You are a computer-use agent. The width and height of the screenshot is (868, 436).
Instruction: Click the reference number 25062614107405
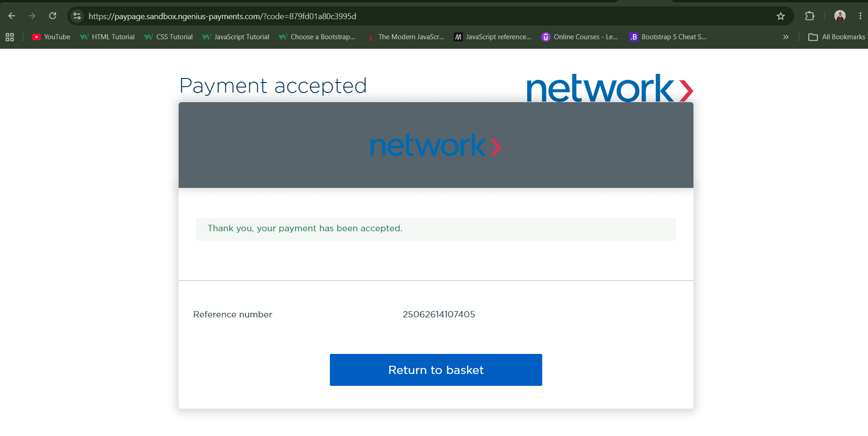pyautogui.click(x=439, y=314)
